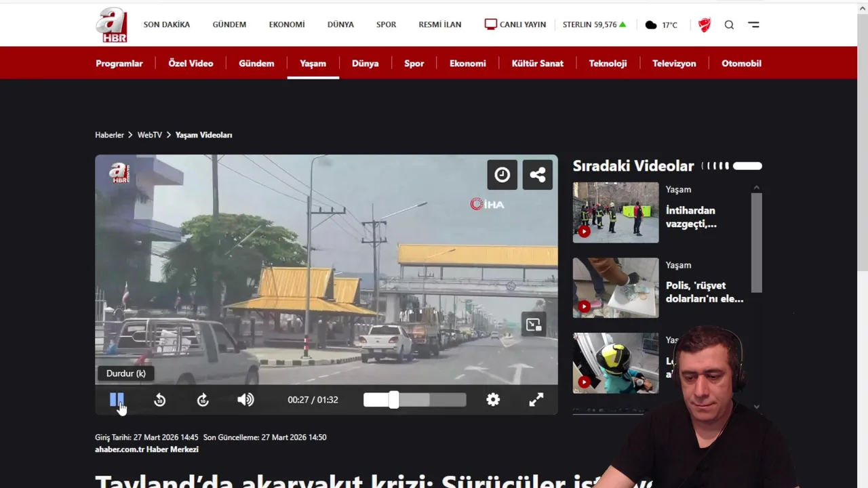The height and width of the screenshot is (488, 868).
Task: Go to Yaşam Videoları breadcrumb
Action: (x=204, y=135)
